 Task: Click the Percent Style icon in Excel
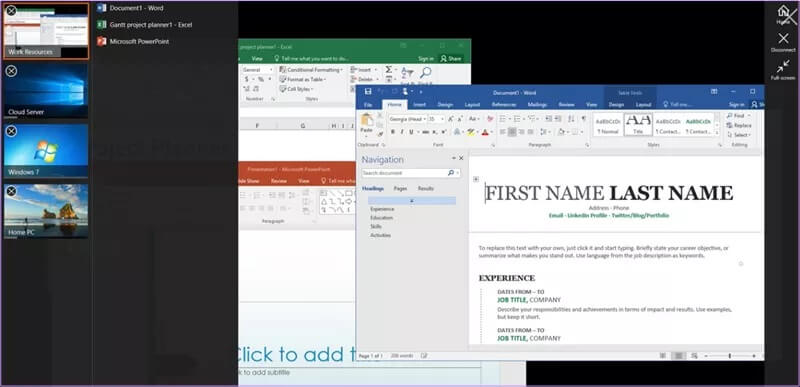[x=261, y=80]
